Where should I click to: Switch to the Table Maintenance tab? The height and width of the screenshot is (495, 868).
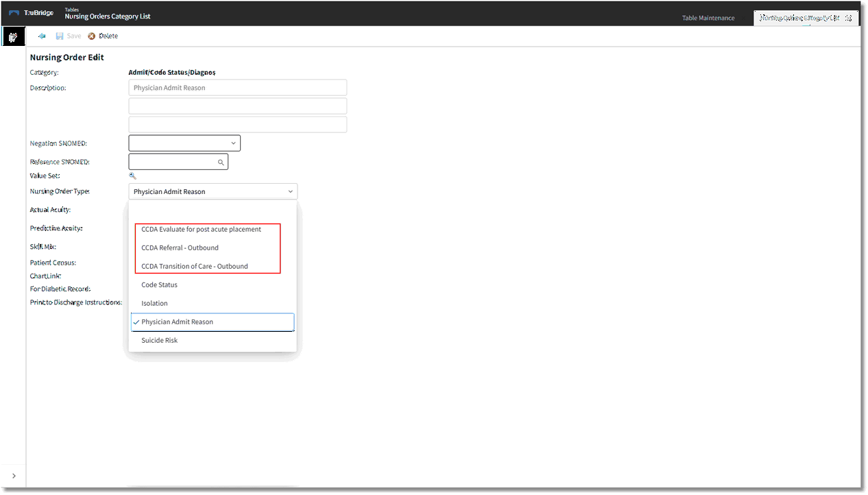pos(708,18)
